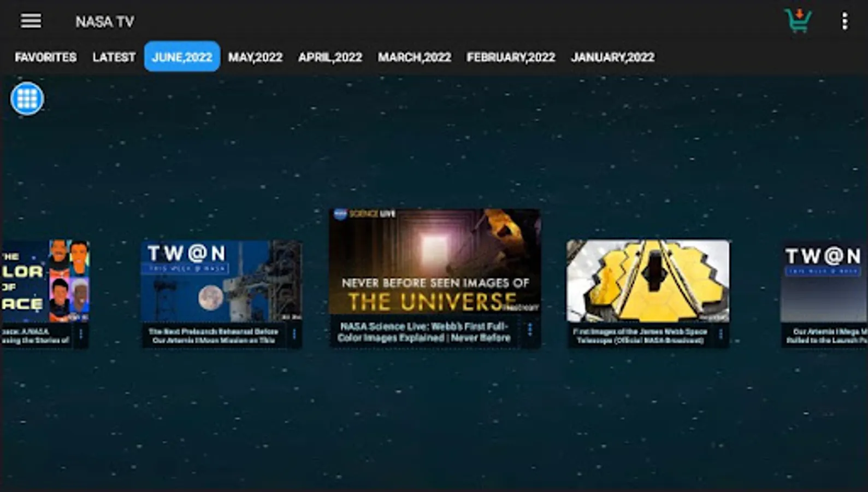The width and height of the screenshot is (868, 492).
Task: Switch to the FEBRUARY,2022 tab
Action: 511,57
